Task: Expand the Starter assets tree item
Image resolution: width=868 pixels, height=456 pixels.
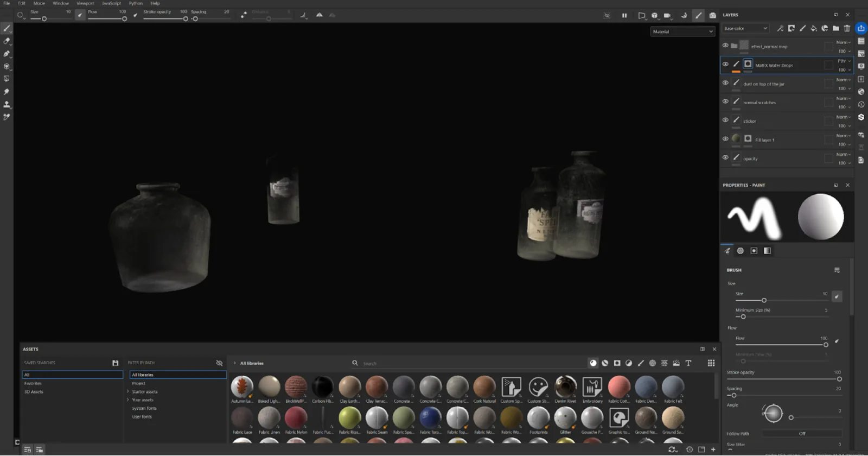Action: [128, 391]
